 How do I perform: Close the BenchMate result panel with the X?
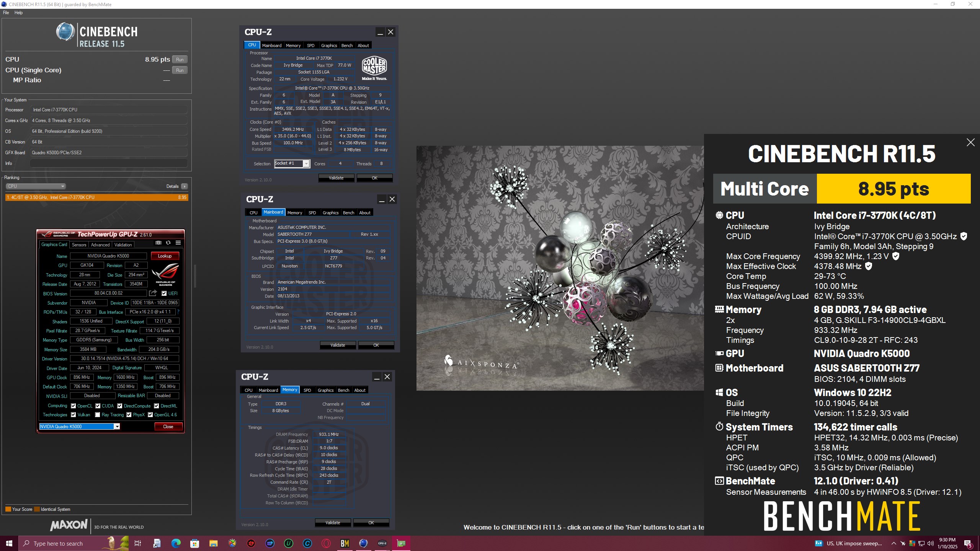tap(970, 142)
